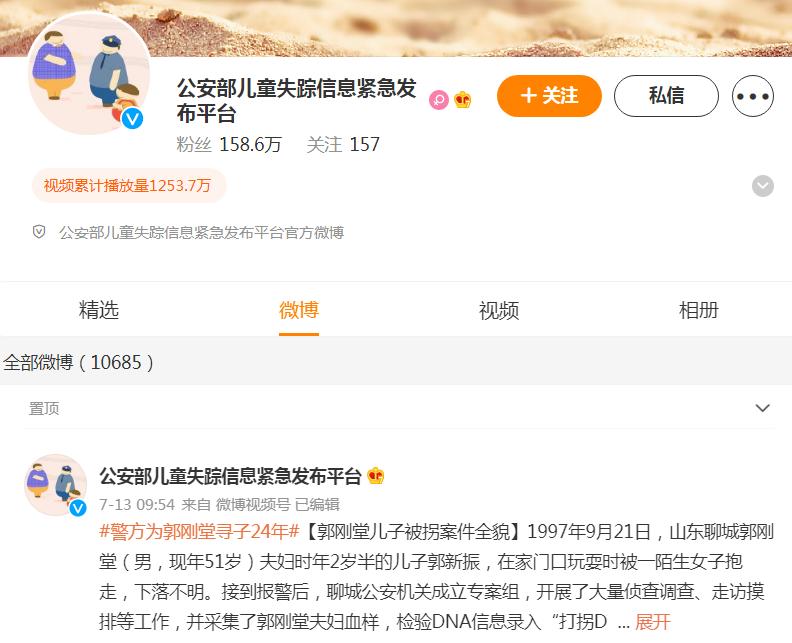View following list 关注 157
Image resolution: width=792 pixels, height=643 pixels.
pos(343,144)
